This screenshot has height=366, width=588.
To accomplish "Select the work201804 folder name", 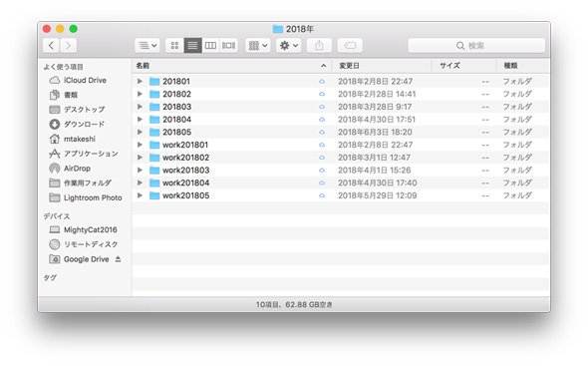I will pyautogui.click(x=185, y=183).
